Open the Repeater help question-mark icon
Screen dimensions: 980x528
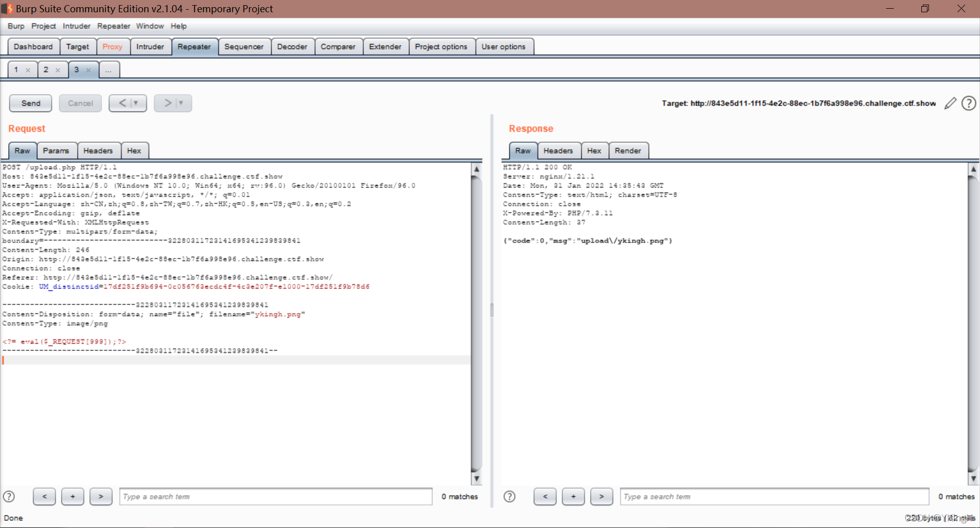969,104
